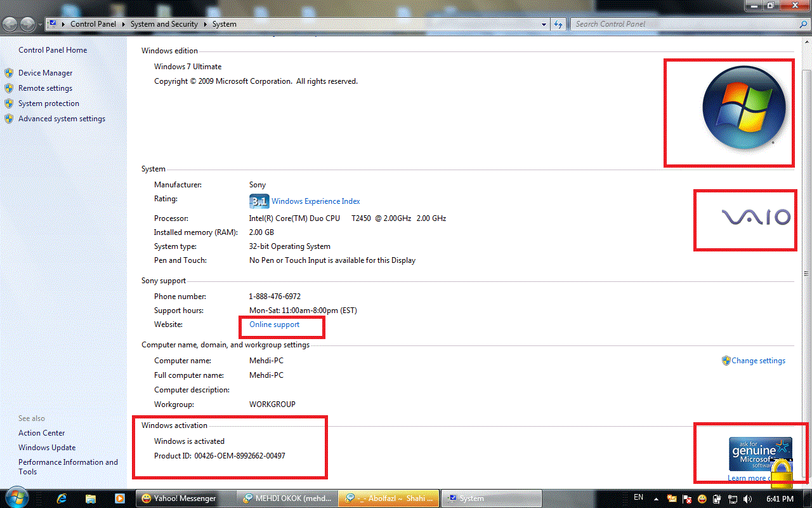
Task: Click the WORKGROUP value text
Action: 272,404
